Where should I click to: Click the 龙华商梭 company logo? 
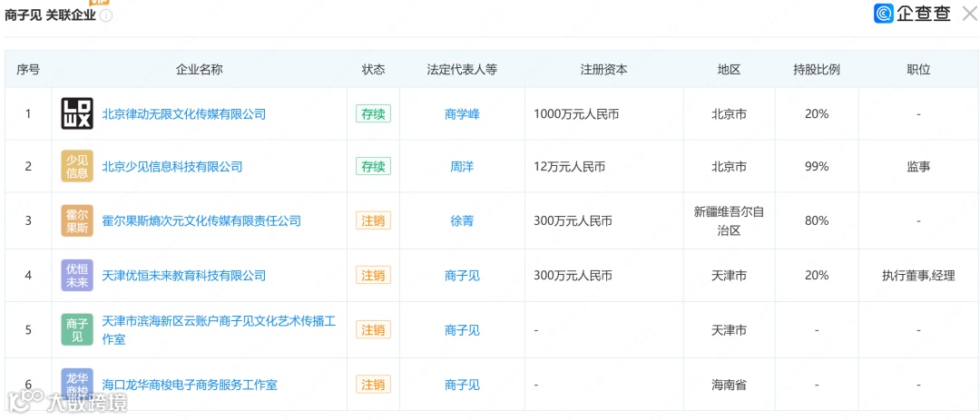tap(77, 384)
